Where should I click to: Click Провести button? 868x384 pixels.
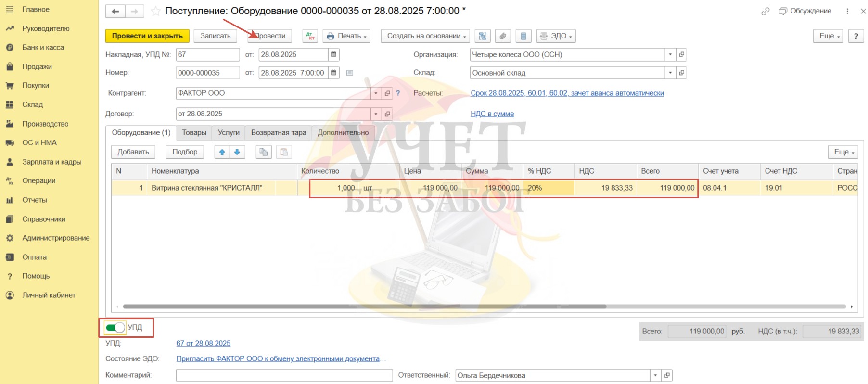click(x=269, y=36)
